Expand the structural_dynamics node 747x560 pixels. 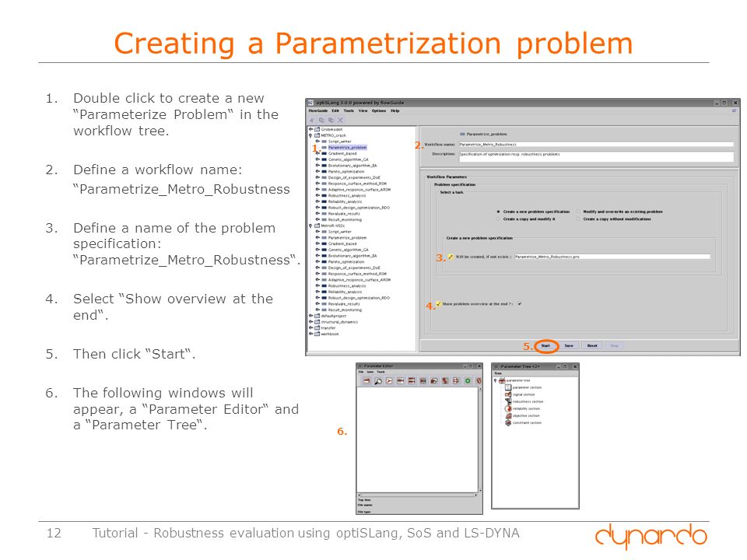point(311,322)
